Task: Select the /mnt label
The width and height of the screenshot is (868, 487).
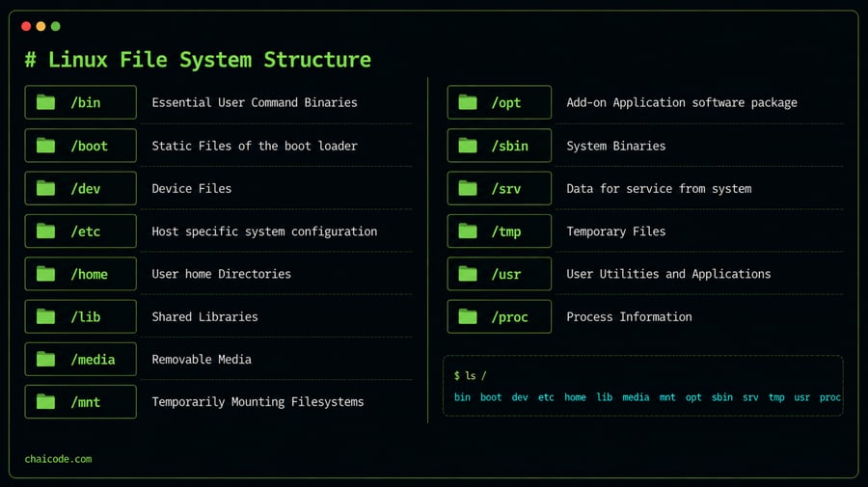Action: pyautogui.click(x=86, y=402)
